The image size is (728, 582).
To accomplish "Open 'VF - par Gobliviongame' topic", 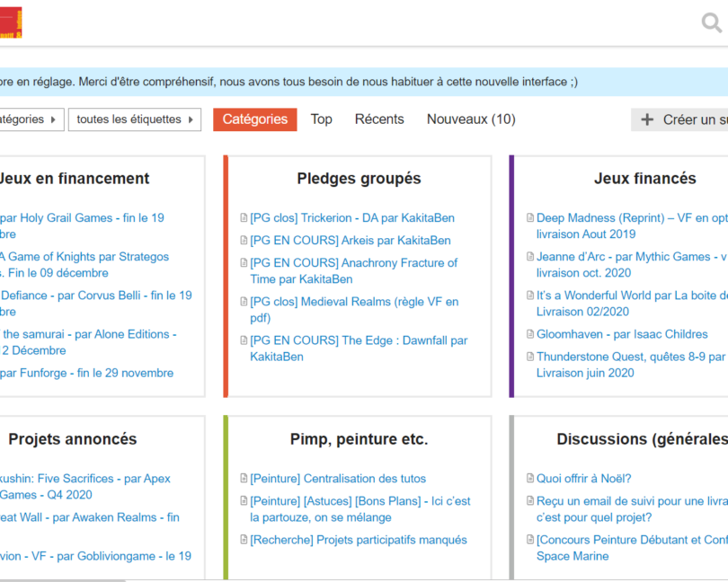I will (x=95, y=556).
